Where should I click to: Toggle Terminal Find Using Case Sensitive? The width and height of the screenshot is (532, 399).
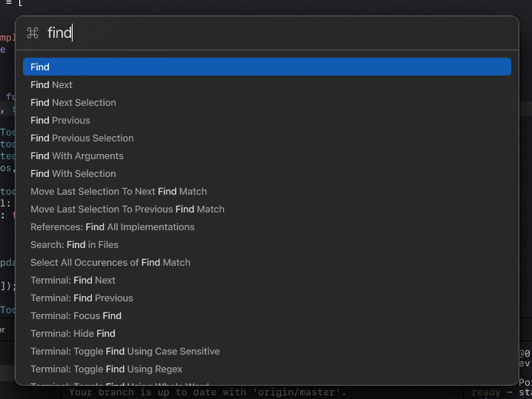point(267,352)
